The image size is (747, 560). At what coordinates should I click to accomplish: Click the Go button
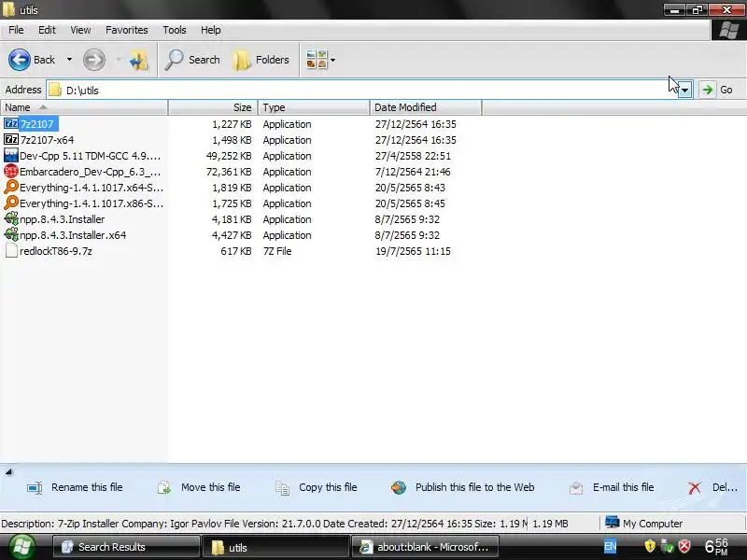717,90
